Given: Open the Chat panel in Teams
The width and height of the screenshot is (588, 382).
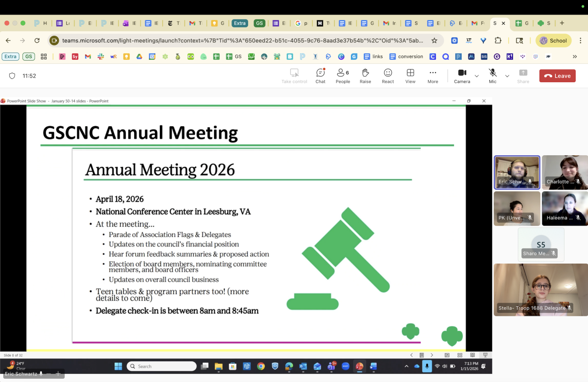Looking at the screenshot, I should click(x=320, y=76).
